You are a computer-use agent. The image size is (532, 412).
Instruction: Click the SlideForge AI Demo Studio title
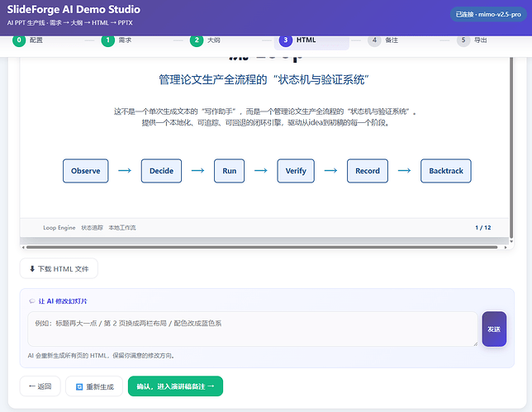74,9
